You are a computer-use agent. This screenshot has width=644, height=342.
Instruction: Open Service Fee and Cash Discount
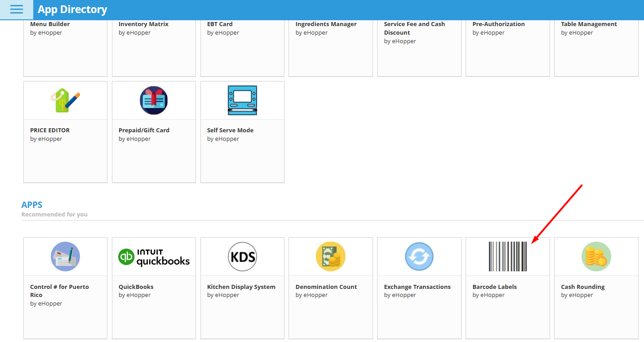click(x=414, y=28)
